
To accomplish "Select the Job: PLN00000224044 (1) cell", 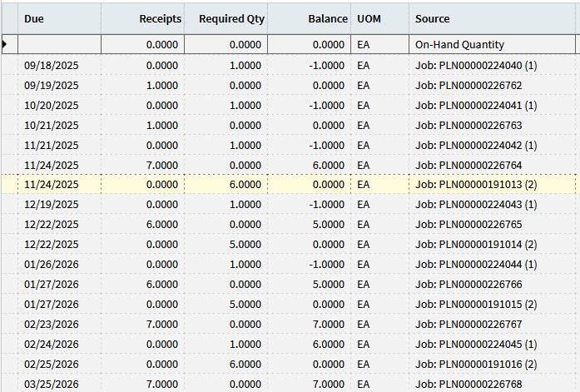I will coord(493,265).
